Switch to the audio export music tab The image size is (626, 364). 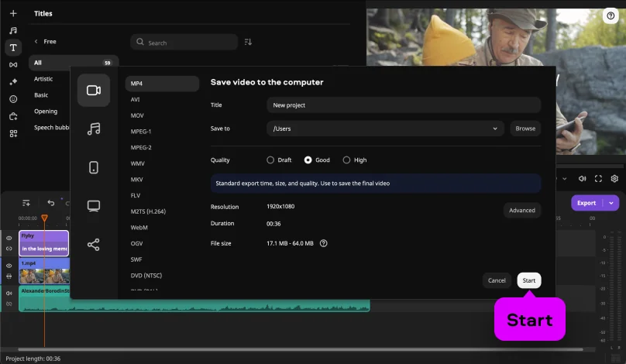[94, 129]
